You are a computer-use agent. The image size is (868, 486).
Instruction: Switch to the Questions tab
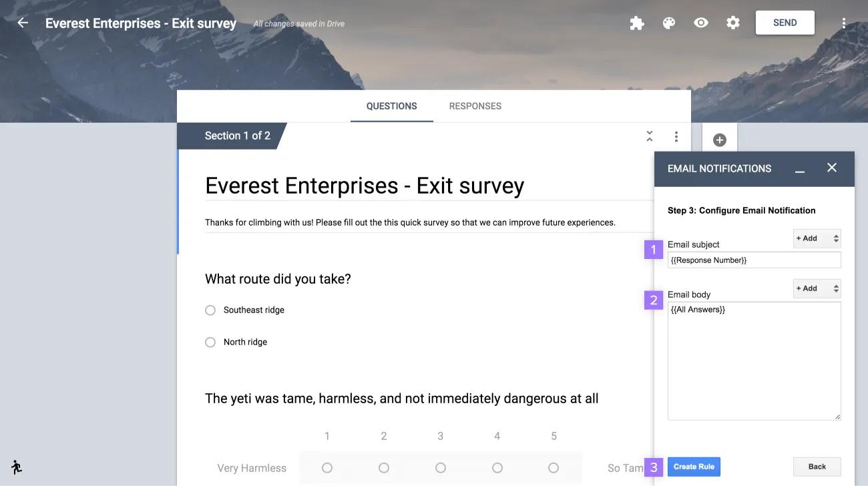pos(391,106)
